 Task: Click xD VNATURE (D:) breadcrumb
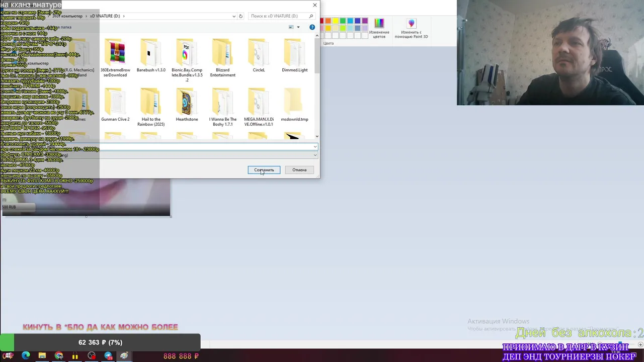click(105, 16)
